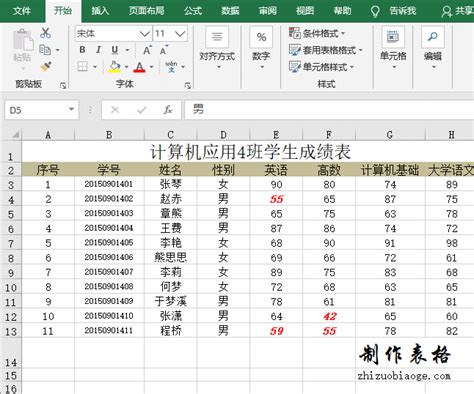This screenshot has width=474, height=394.
Task: Select column G header
Action: coord(390,135)
